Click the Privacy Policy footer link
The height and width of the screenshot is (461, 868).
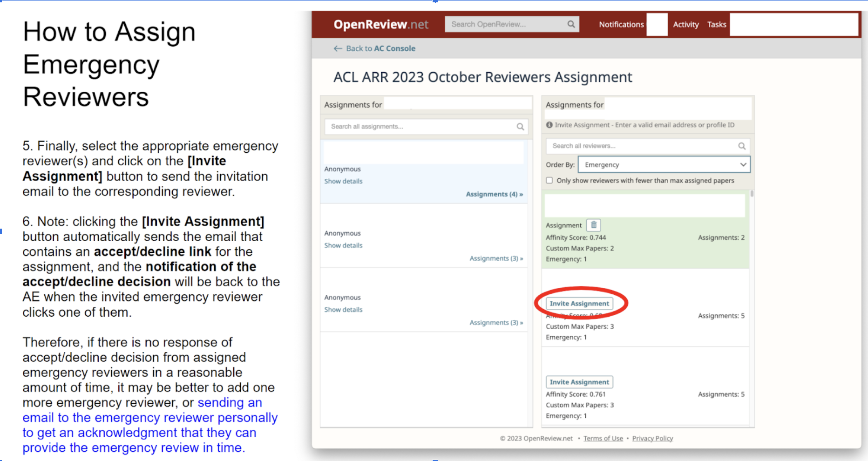coord(652,438)
